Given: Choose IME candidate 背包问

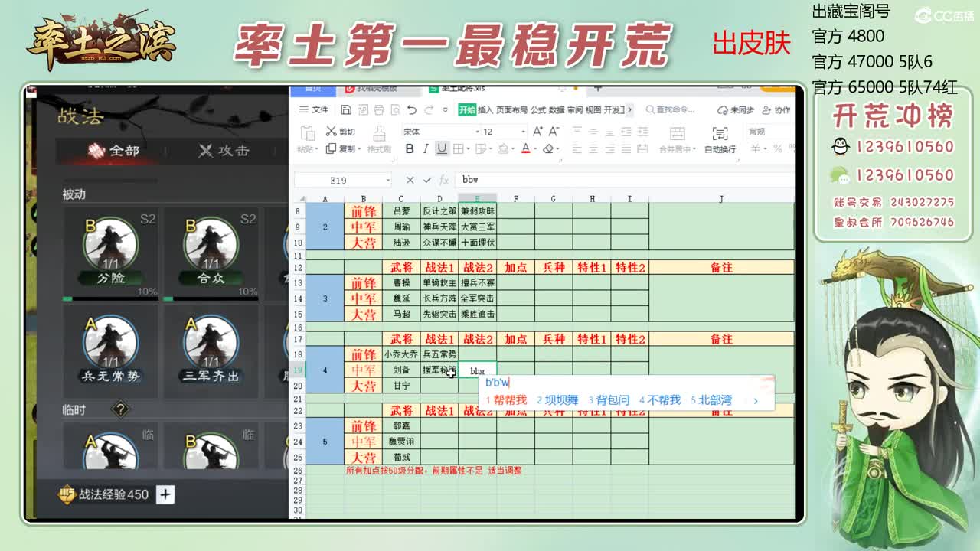Looking at the screenshot, I should pyautogui.click(x=609, y=400).
